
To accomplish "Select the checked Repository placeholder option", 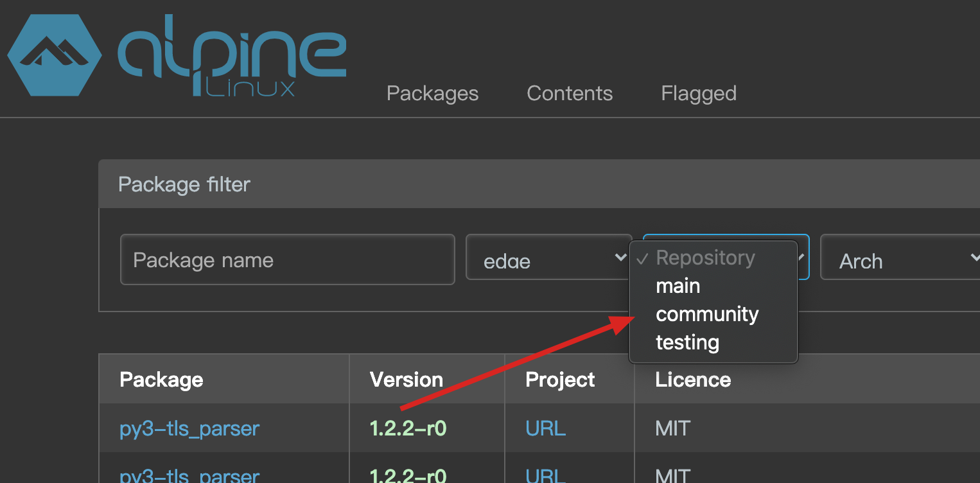I will pyautogui.click(x=713, y=258).
